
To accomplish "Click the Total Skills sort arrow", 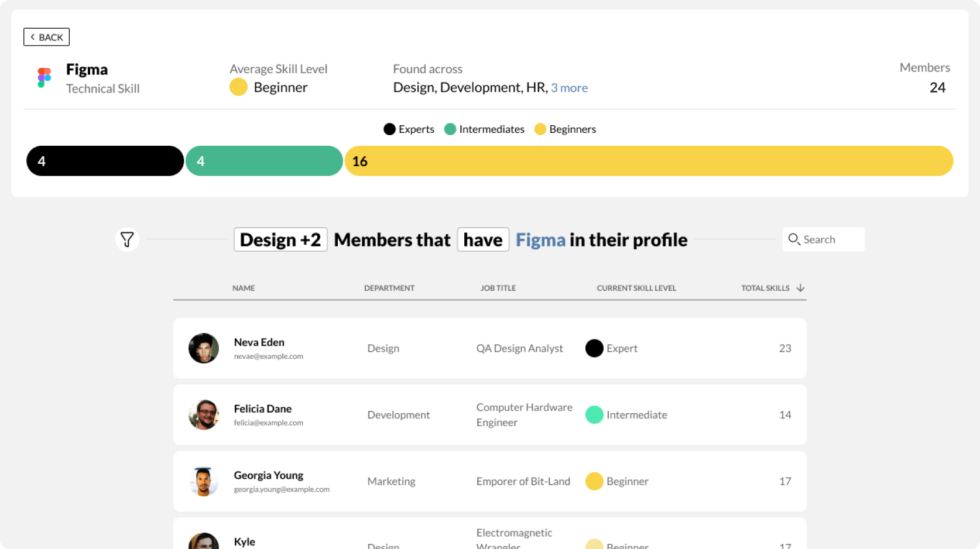I will pos(800,288).
